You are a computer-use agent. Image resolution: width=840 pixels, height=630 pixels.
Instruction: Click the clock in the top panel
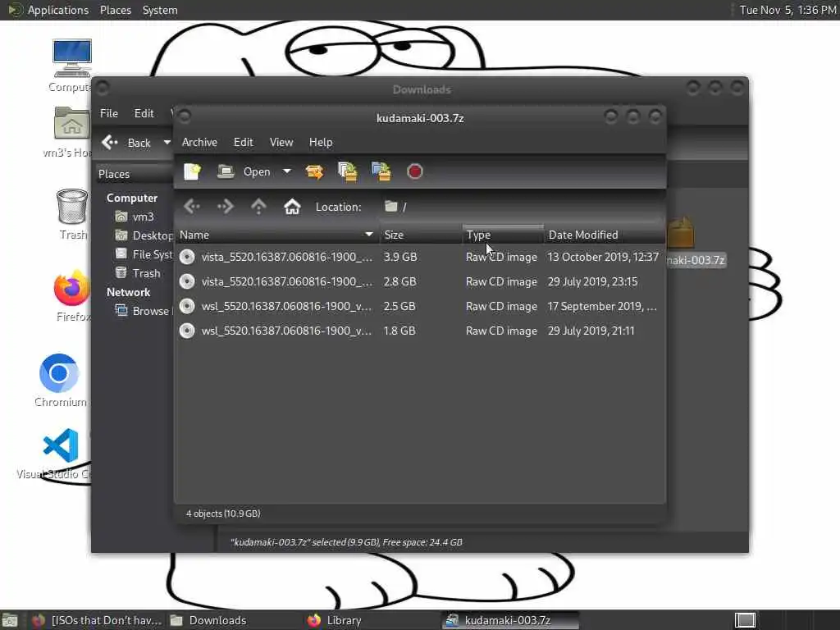[787, 10]
